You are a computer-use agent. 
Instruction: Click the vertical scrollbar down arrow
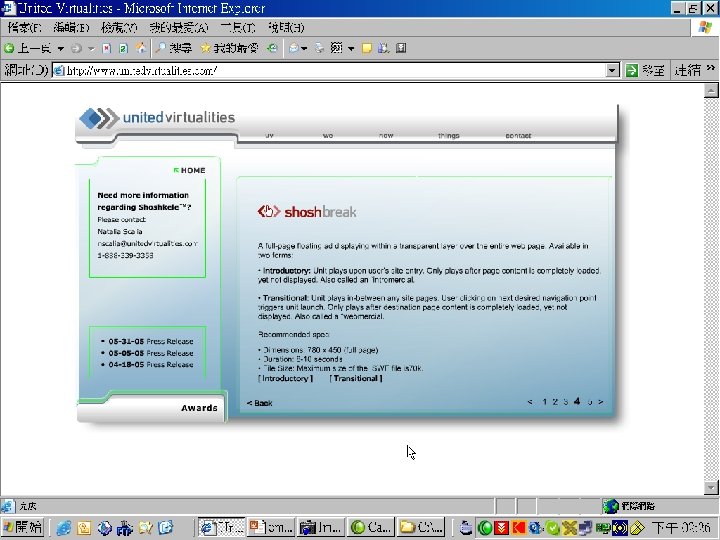coord(711,487)
